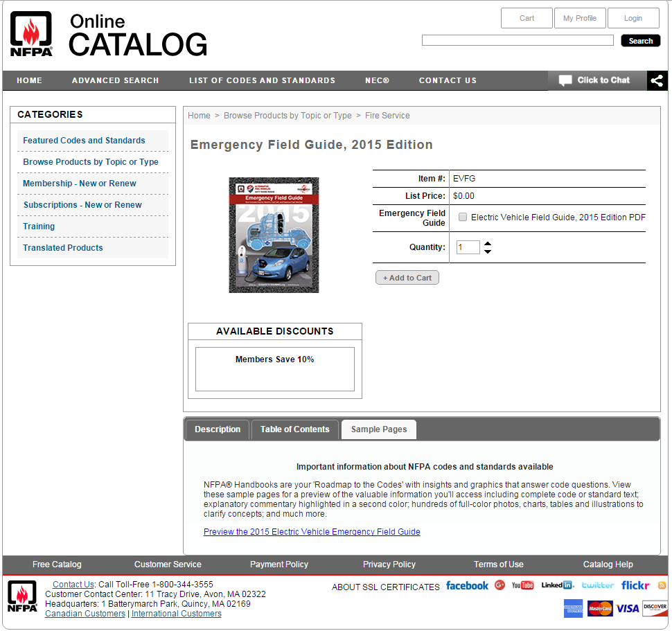Open Preview the 2015 Electric Vehicle Guide link
The width and height of the screenshot is (672, 631).
(312, 532)
